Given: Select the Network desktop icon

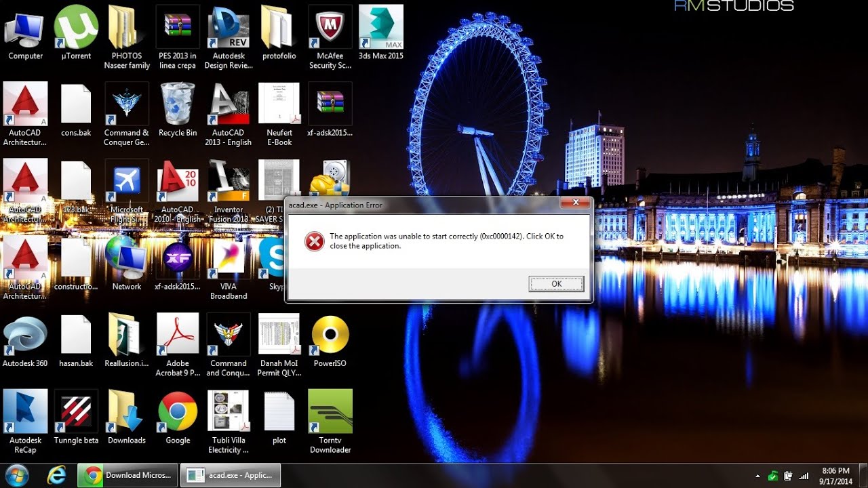Looking at the screenshot, I should tap(127, 264).
